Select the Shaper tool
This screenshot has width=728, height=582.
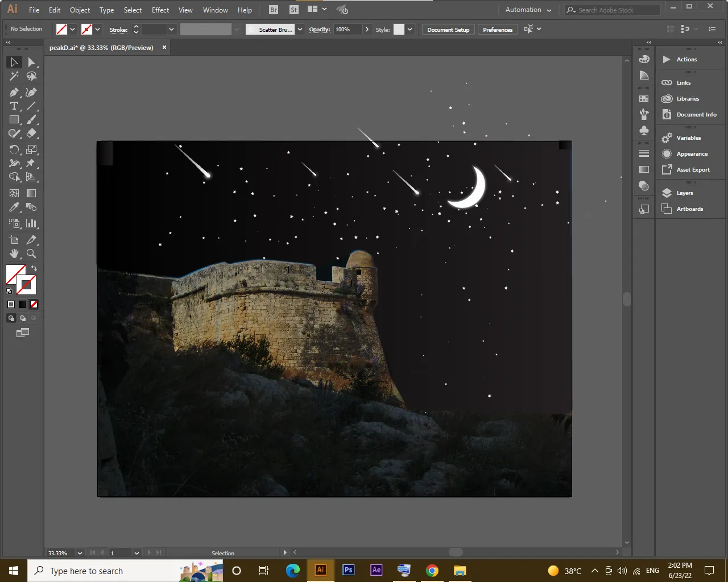point(14,134)
